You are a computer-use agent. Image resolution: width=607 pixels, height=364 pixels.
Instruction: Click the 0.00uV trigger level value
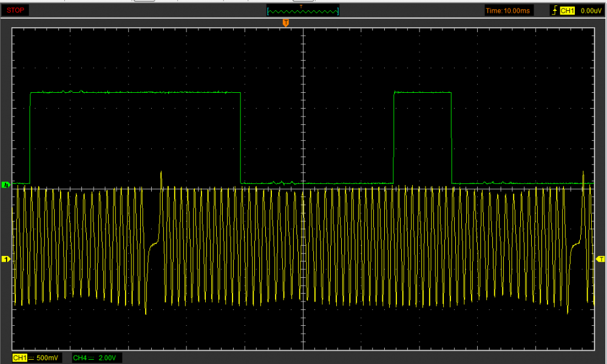coord(590,11)
